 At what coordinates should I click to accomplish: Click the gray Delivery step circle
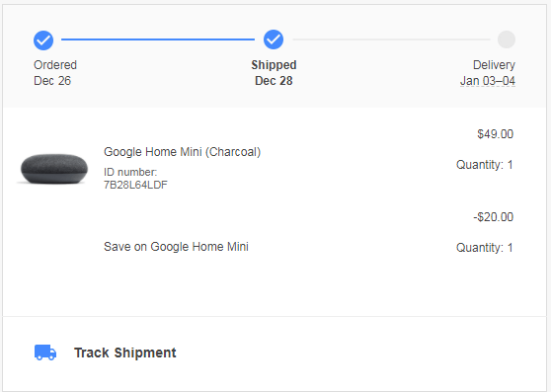click(x=507, y=39)
